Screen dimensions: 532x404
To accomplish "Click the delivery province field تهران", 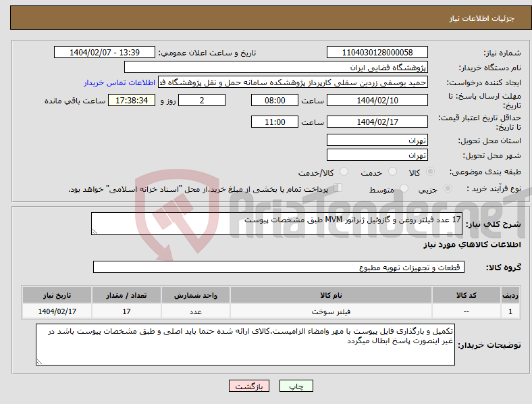I will pos(377,141).
